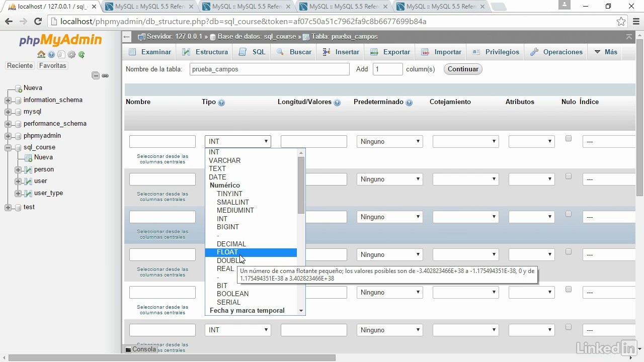Click the green reload navigation icon
This screenshot has width=644, height=362.
click(82, 54)
